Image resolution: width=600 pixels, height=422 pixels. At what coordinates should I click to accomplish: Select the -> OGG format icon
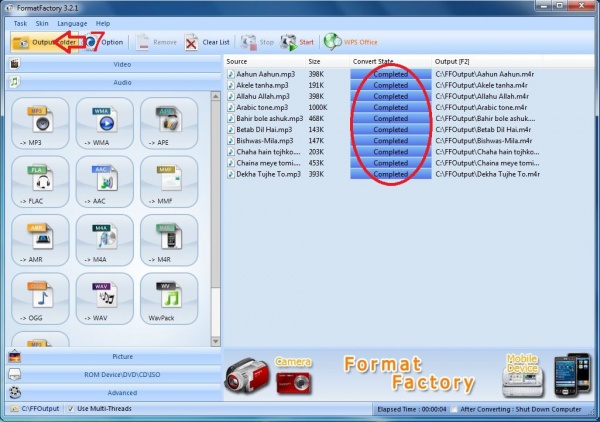pyautogui.click(x=40, y=299)
